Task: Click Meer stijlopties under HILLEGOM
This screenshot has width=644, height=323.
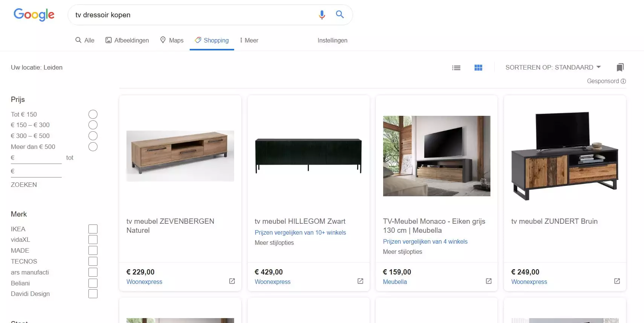Action: (274, 243)
